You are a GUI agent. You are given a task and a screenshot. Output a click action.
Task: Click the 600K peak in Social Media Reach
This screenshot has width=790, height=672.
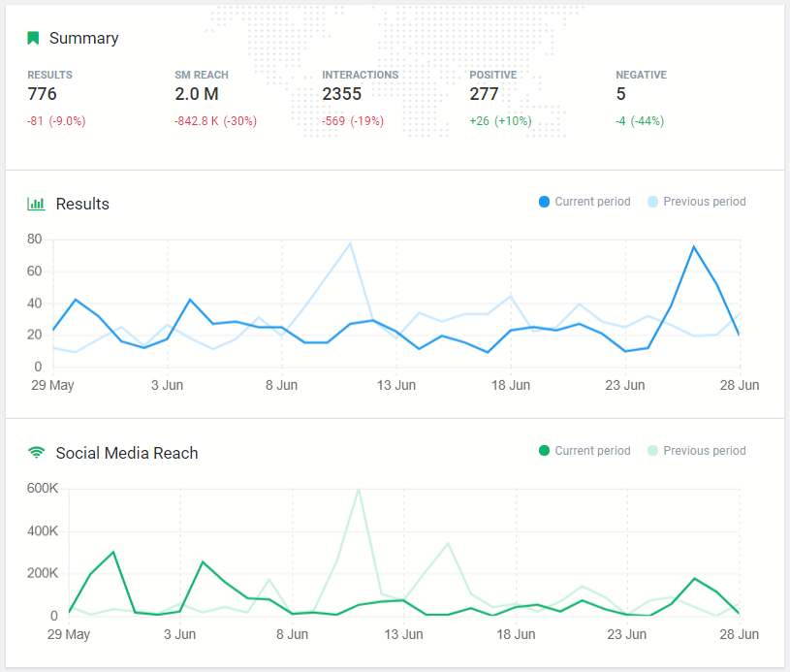point(359,490)
